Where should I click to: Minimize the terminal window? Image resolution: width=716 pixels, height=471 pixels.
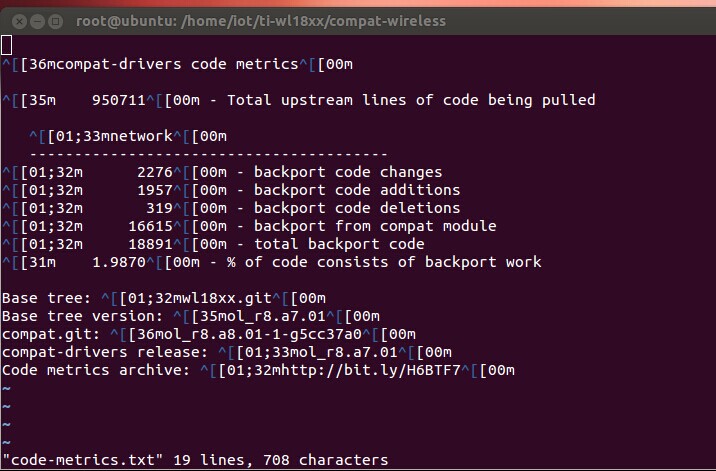[31, 20]
